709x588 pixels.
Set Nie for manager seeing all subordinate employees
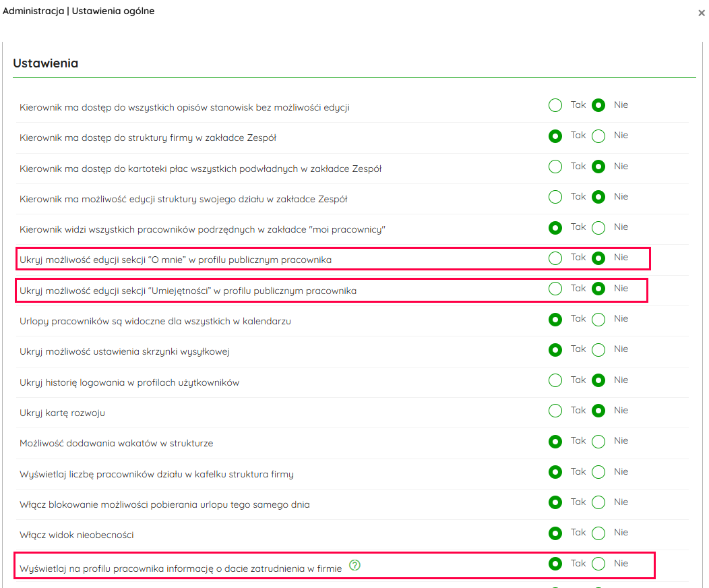coord(598,228)
